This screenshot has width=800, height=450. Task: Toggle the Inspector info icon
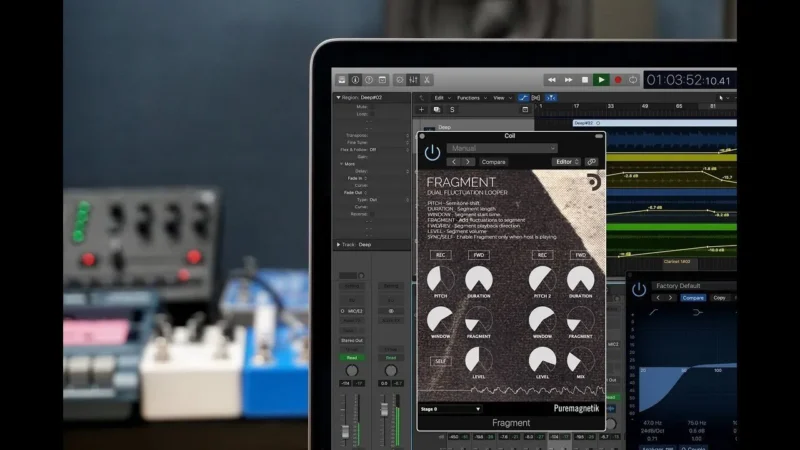pyautogui.click(x=356, y=80)
